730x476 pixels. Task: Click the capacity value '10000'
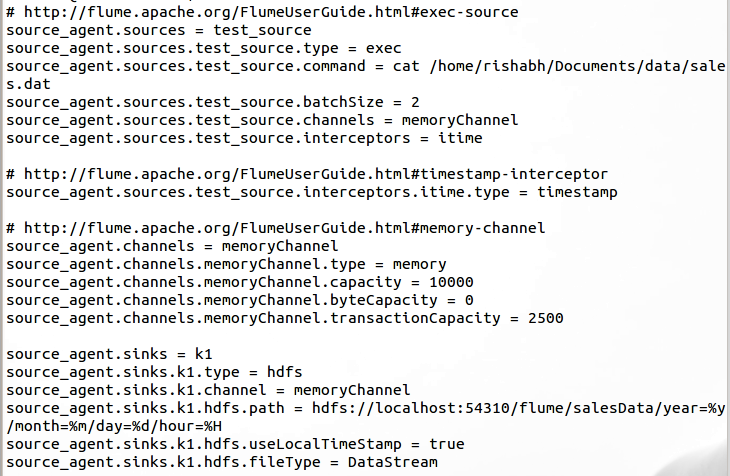click(451, 282)
